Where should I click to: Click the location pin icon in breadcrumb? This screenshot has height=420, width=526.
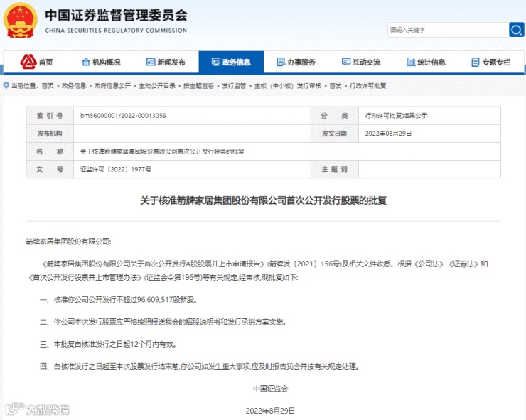(x=6, y=85)
